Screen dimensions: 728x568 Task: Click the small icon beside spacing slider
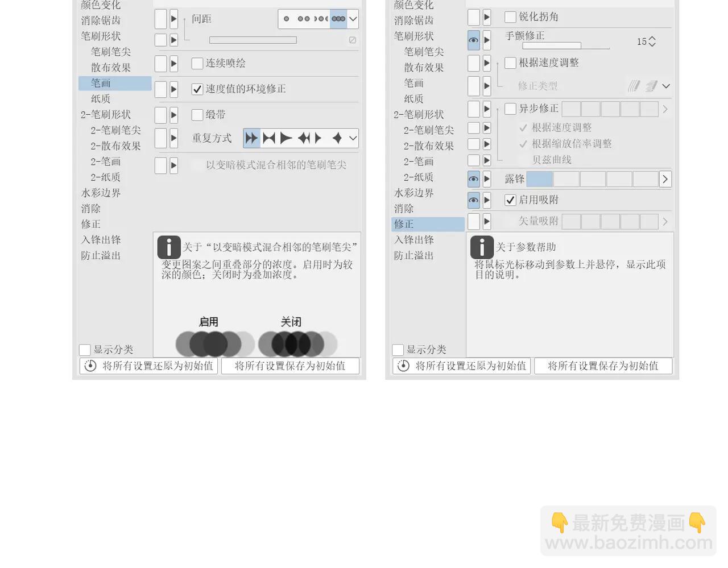[353, 40]
